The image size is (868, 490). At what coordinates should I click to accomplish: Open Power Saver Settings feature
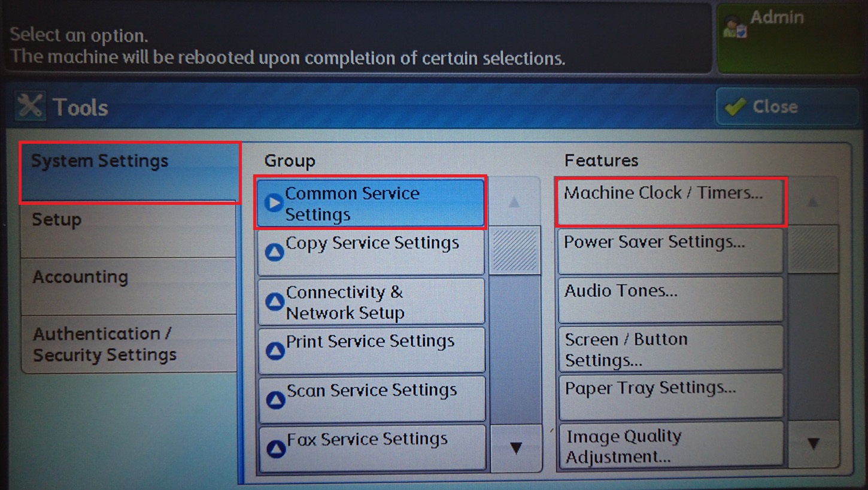point(670,251)
